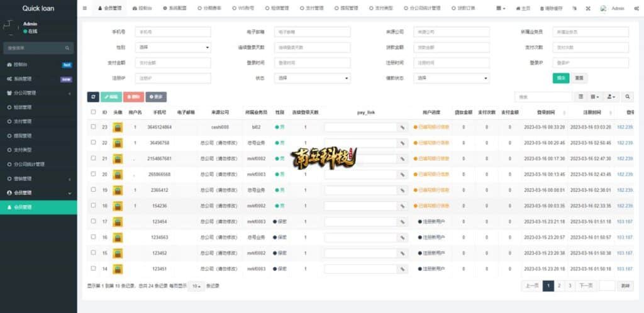
Task: Toggle the list view icon in table toolbar
Action: (580, 97)
